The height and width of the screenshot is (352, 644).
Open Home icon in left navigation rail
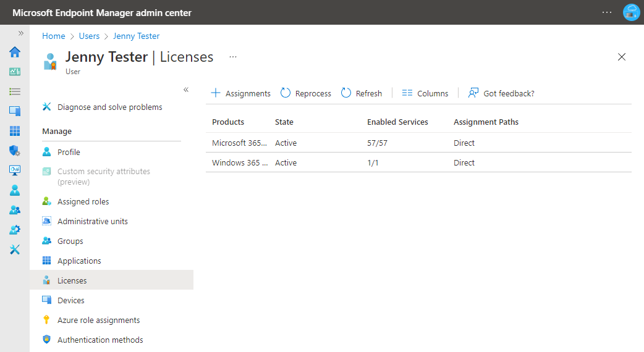15,52
